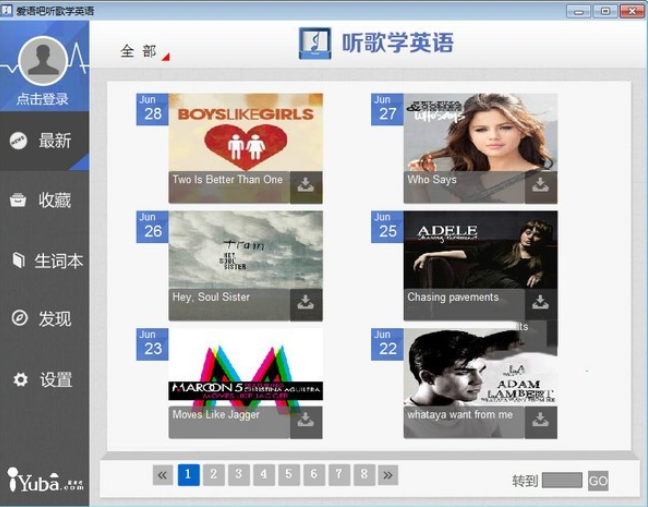Click the red triangle beside 全部
Screen dimensions: 648x507
tap(166, 57)
